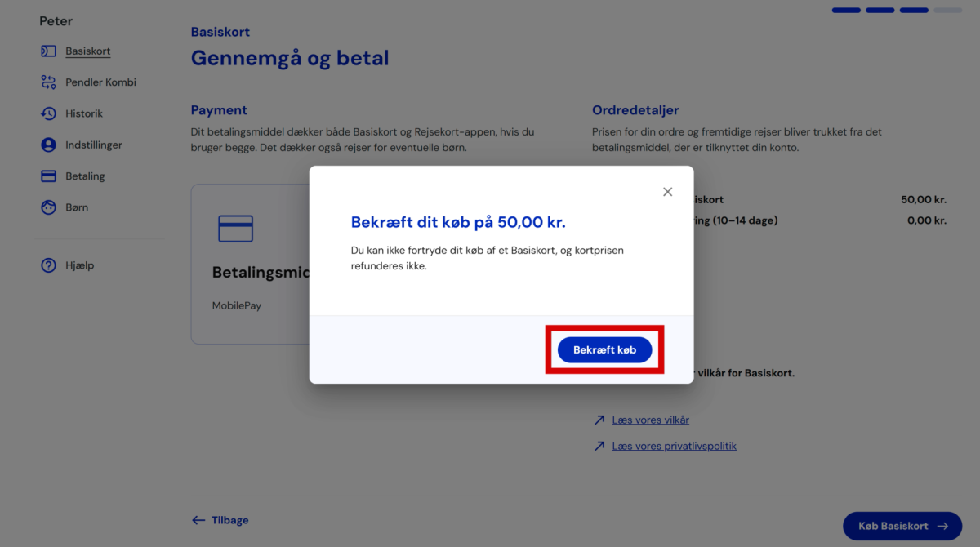980x547 pixels.
Task: Open Historik menu label
Action: point(84,113)
